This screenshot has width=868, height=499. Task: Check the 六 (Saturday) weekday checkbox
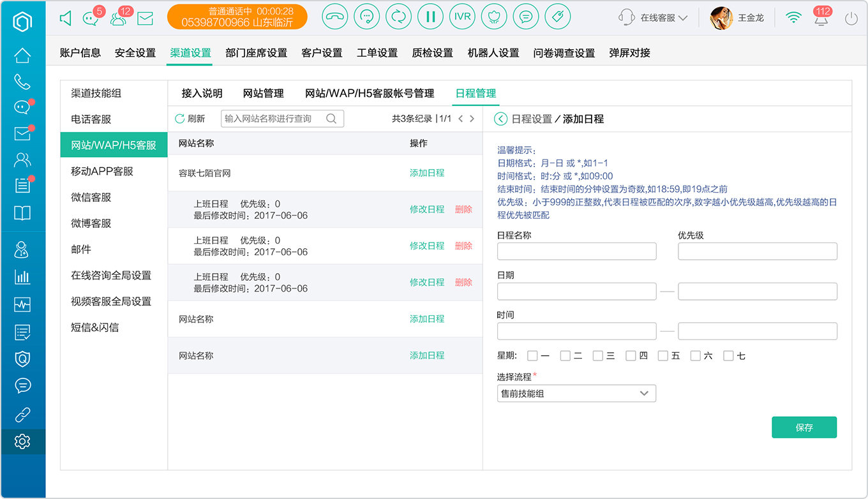tap(696, 356)
